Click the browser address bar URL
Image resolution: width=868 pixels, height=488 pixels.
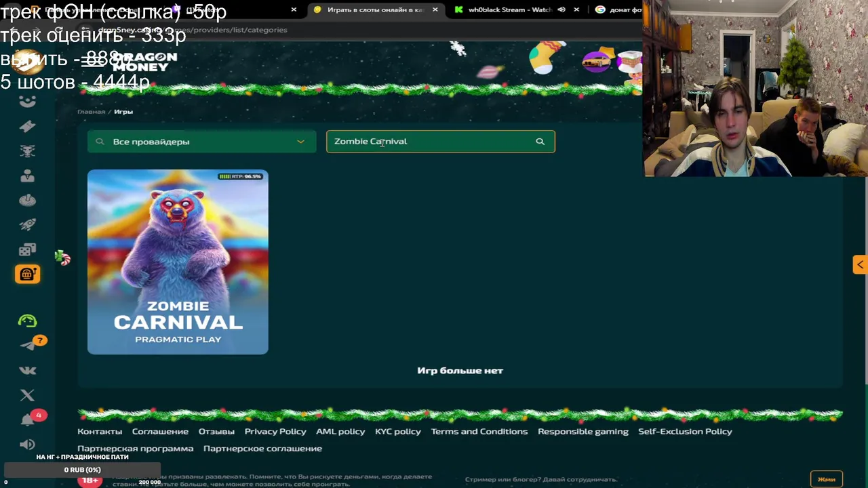point(193,30)
